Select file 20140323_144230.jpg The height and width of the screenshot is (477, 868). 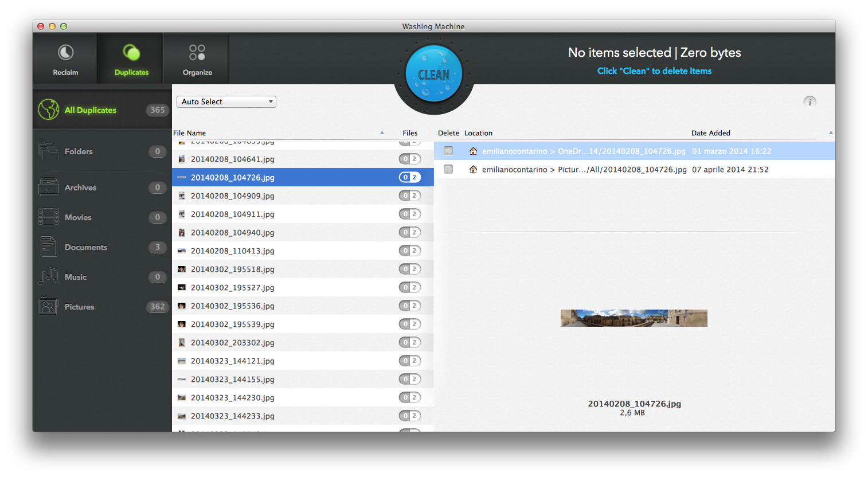(303, 397)
